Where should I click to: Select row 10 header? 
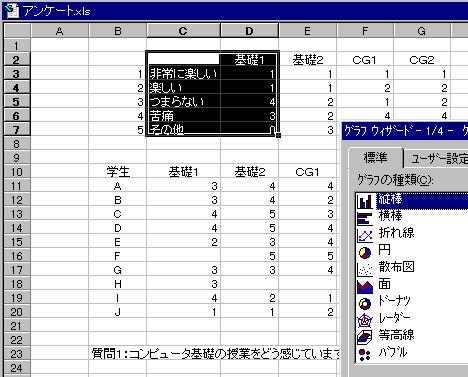(x=17, y=172)
